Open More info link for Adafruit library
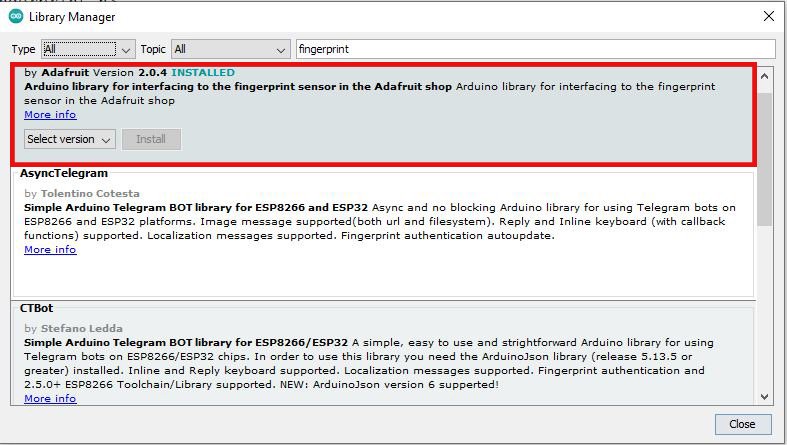The width and height of the screenshot is (787, 445). [x=50, y=114]
